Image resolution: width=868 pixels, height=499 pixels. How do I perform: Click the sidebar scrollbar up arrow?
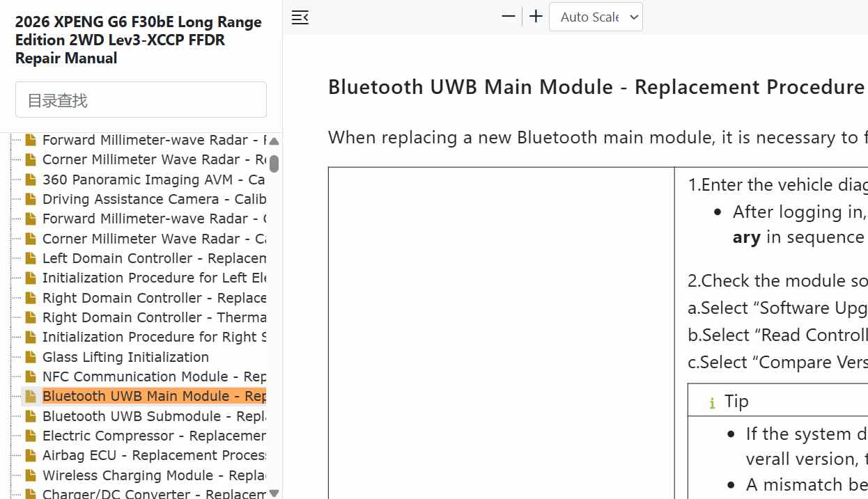pyautogui.click(x=274, y=141)
